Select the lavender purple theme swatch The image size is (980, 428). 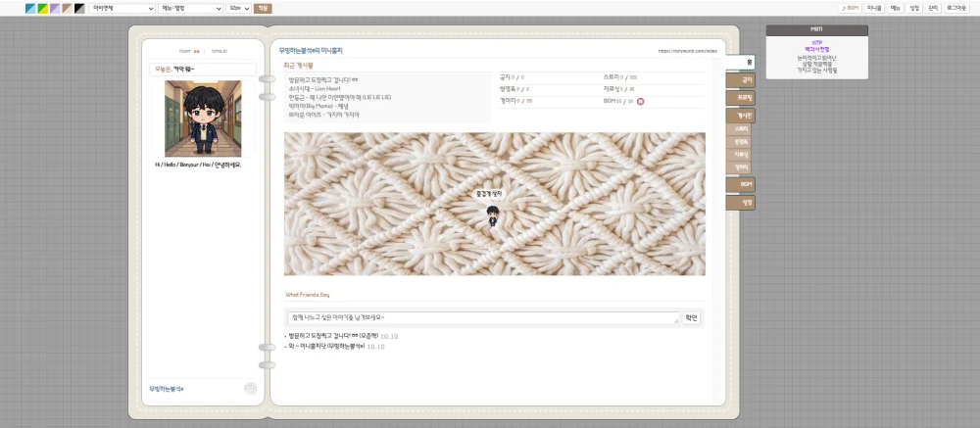tap(55, 9)
